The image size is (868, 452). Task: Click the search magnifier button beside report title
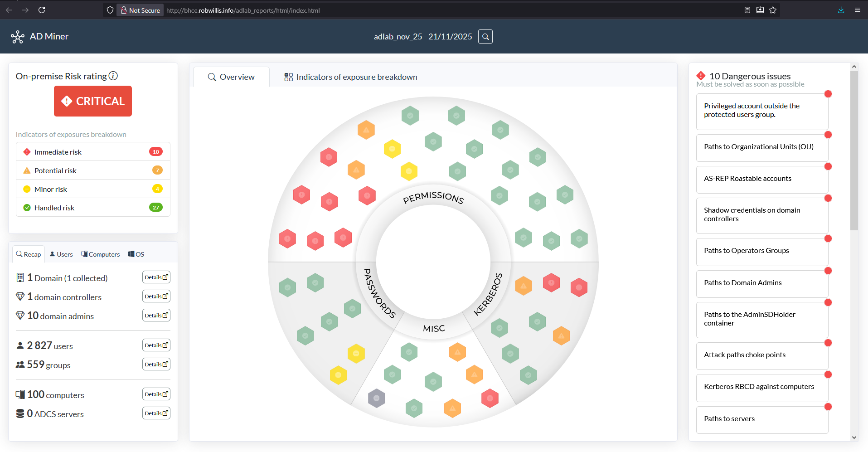point(485,37)
